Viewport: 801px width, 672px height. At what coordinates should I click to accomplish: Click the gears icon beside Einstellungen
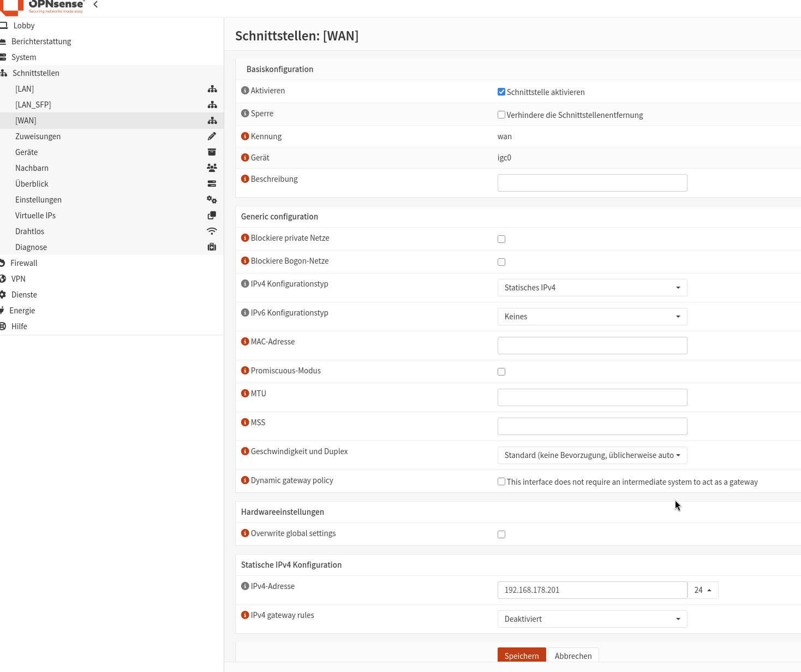[x=212, y=200]
